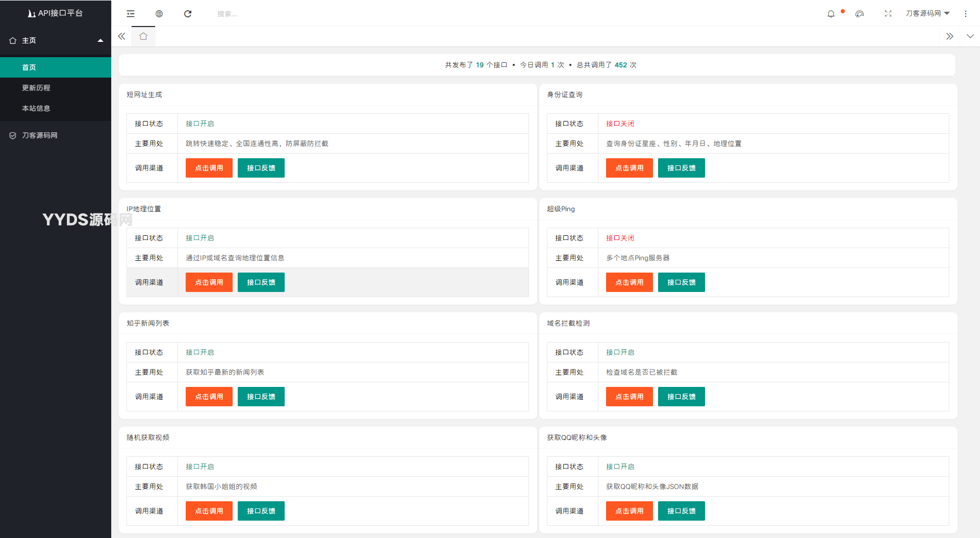980x538 pixels.
Task: Focus the top search input field
Action: [255, 14]
